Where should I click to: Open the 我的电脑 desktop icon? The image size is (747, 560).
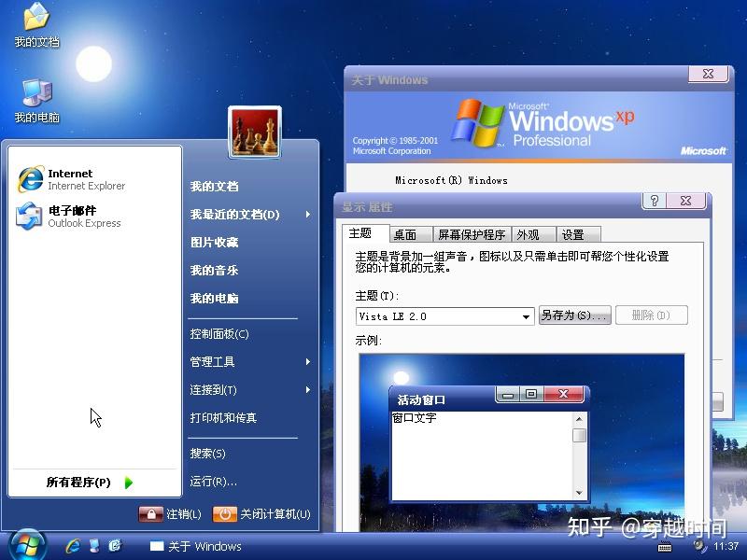[x=36, y=101]
